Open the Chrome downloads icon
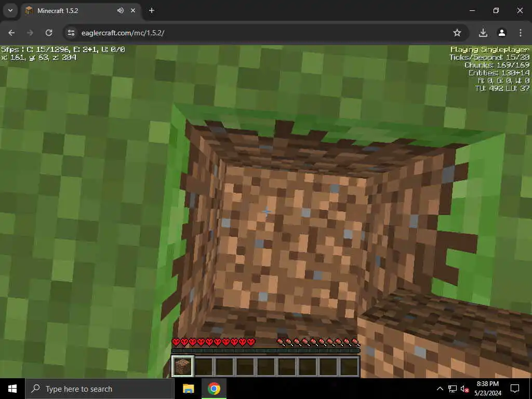Viewport: 532px width, 399px height. click(x=483, y=33)
